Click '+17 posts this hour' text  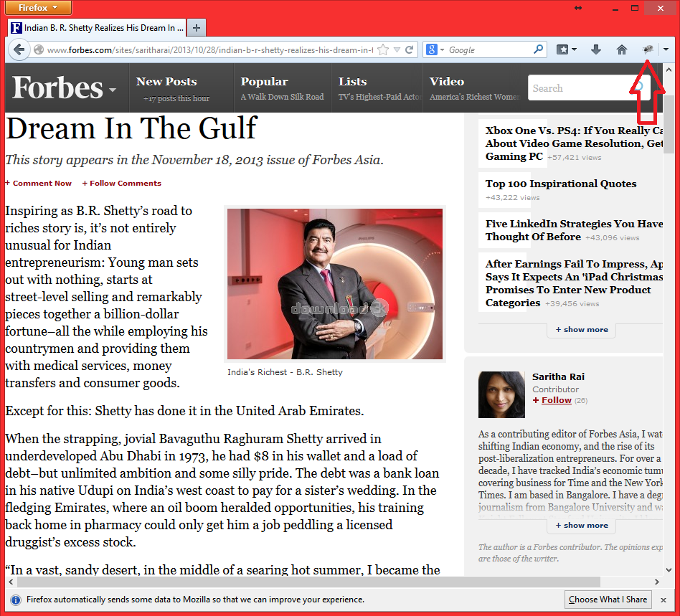pyautogui.click(x=176, y=98)
